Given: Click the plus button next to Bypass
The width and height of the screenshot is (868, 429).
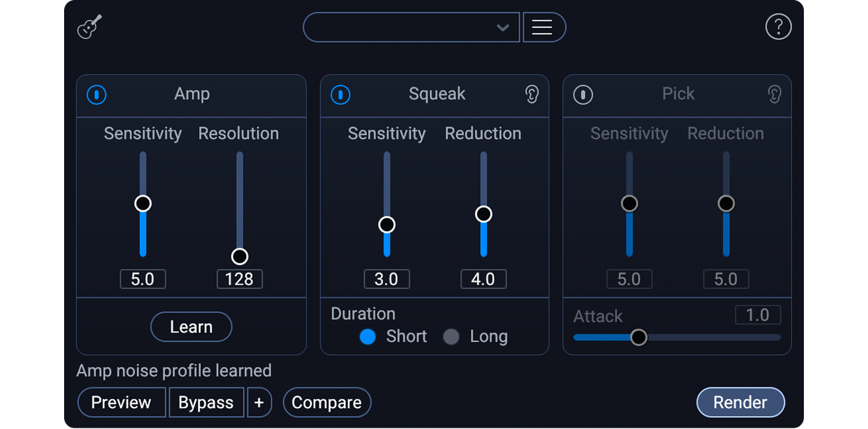Looking at the screenshot, I should [x=260, y=402].
